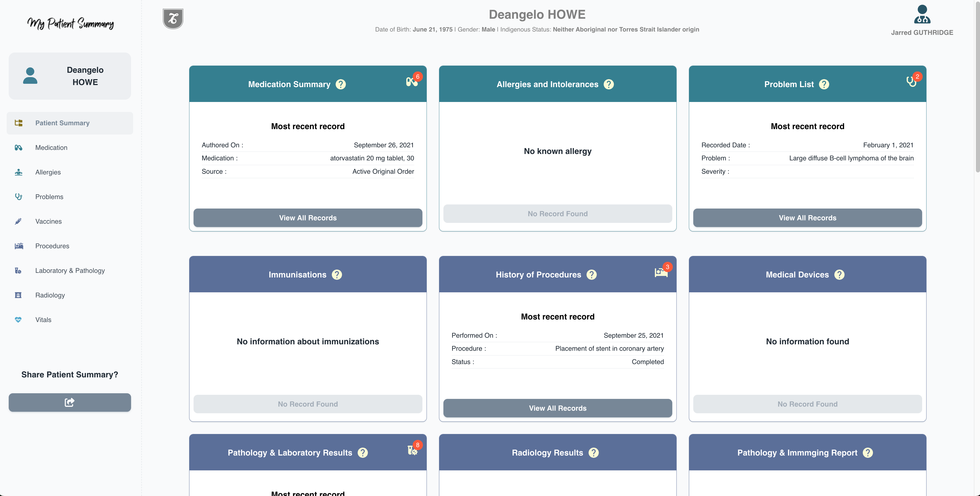Click the doctor avatar for Jarred GUTHRIDGE
This screenshot has height=496, width=980.
922,14
